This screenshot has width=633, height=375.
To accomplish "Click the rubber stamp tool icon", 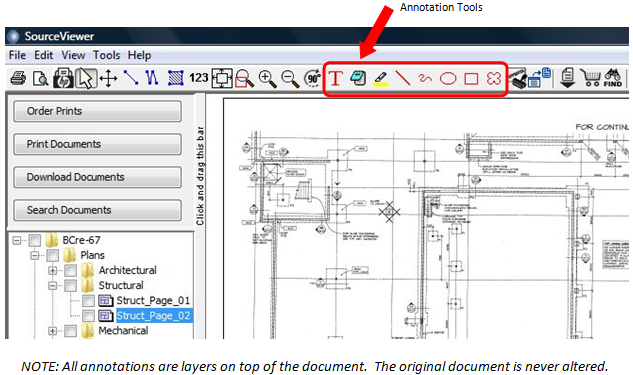I will (517, 78).
